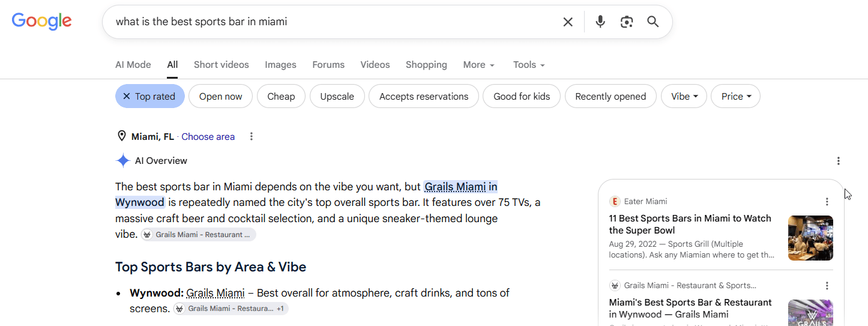Click the AI Overview sparkle icon
This screenshot has height=326, width=868.
[123, 161]
